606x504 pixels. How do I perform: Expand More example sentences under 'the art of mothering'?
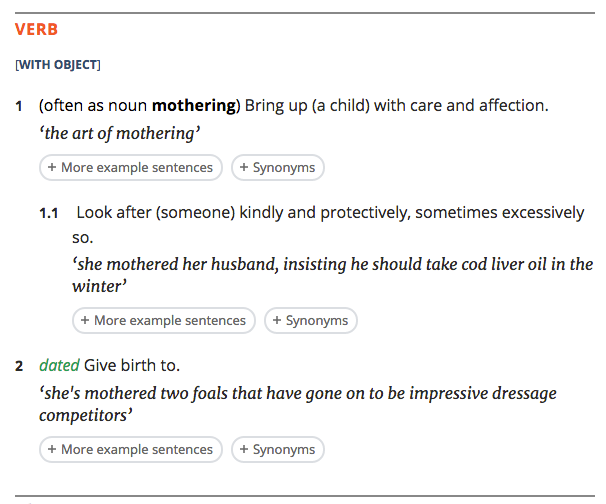tap(131, 167)
